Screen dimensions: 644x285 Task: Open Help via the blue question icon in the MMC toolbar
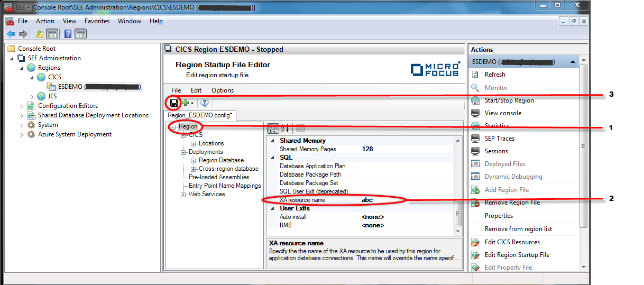tap(68, 34)
